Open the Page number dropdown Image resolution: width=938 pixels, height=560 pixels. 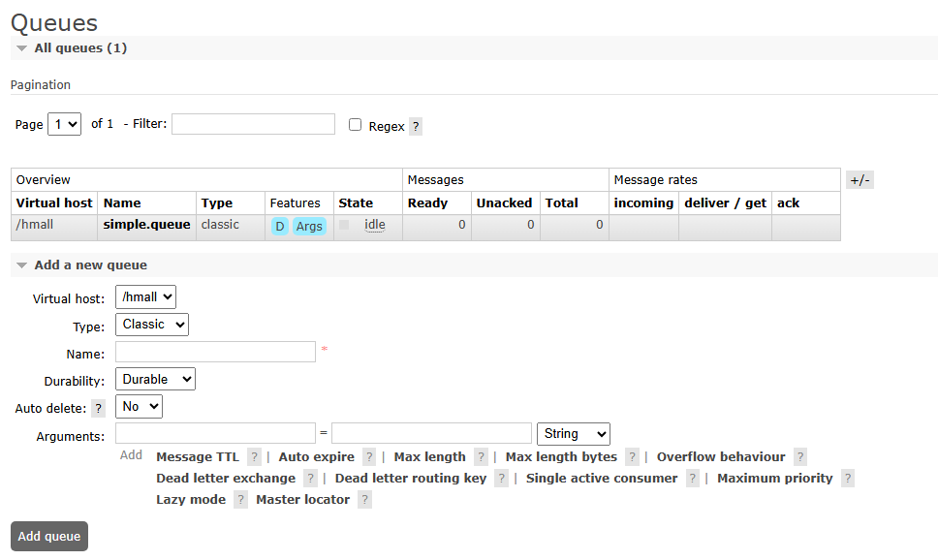(65, 124)
